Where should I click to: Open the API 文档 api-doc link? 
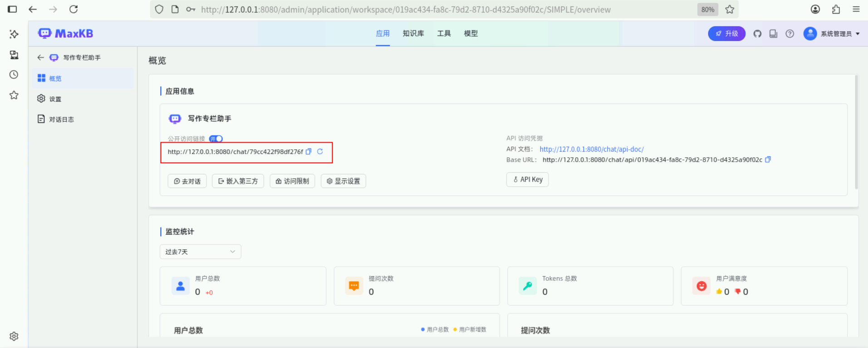click(591, 149)
